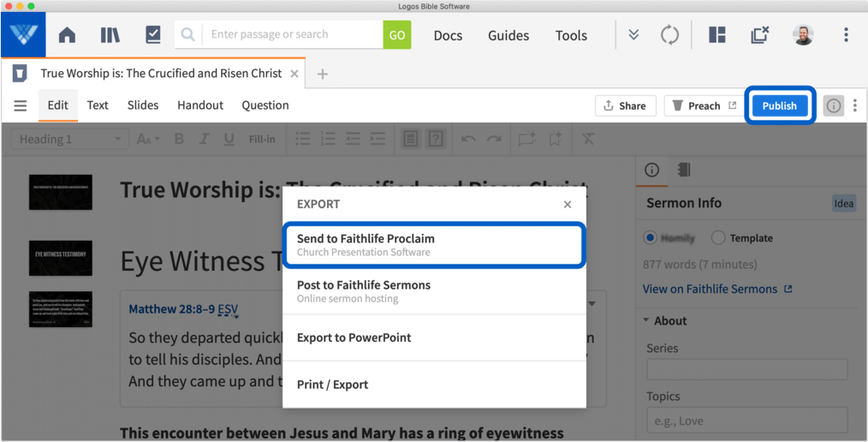The height and width of the screenshot is (442, 868).
Task: Click the sync refresh icon
Action: (669, 35)
